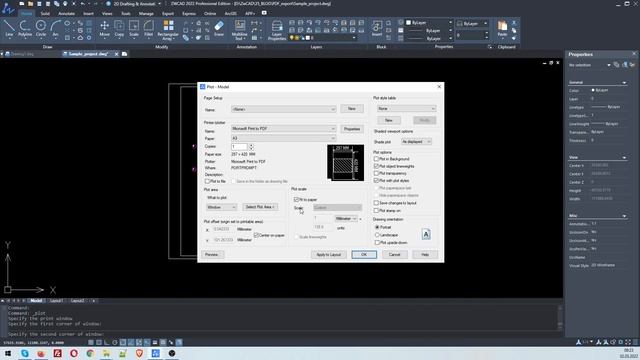
Task: Toggle Center on paper checkbox
Action: click(x=256, y=236)
